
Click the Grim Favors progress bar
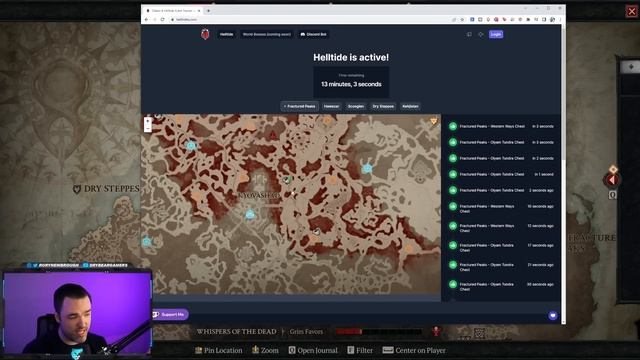pos(379,331)
